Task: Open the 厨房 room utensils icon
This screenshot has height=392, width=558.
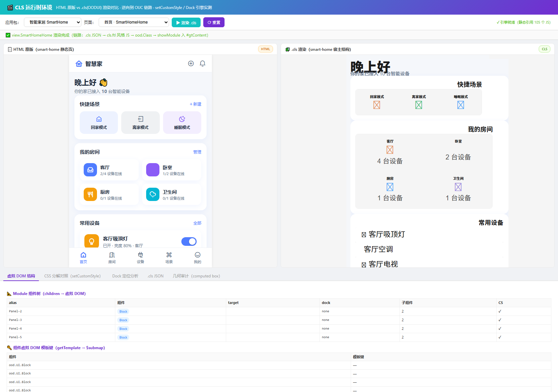Action: (x=90, y=194)
